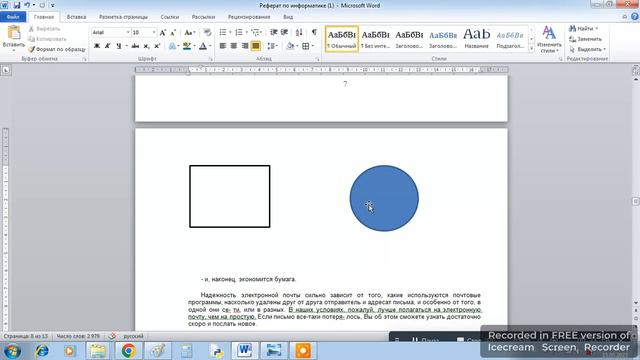Center the paragraph text
The width and height of the screenshot is (640, 360).
[233, 46]
